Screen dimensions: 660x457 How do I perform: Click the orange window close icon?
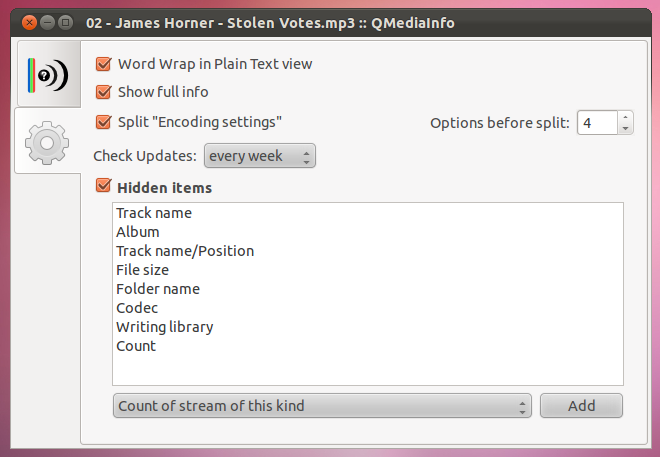(29, 22)
